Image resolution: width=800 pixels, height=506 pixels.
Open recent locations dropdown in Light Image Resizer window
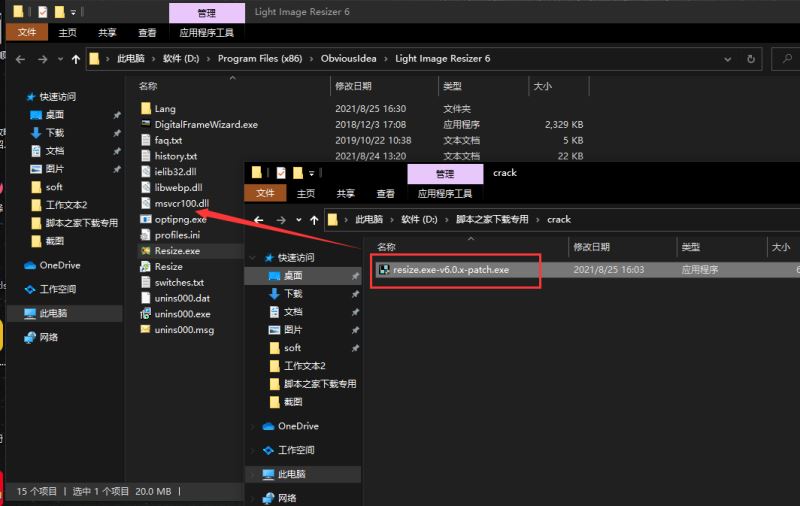pyautogui.click(x=60, y=59)
